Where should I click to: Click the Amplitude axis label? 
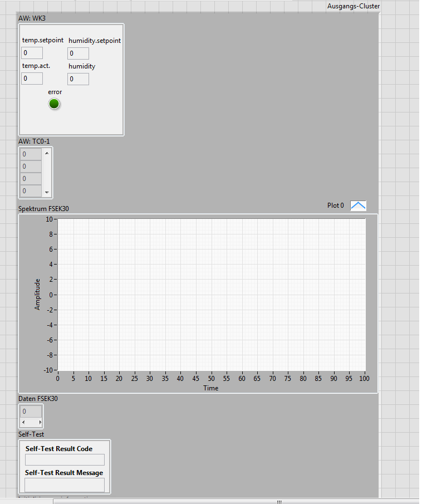(37, 295)
